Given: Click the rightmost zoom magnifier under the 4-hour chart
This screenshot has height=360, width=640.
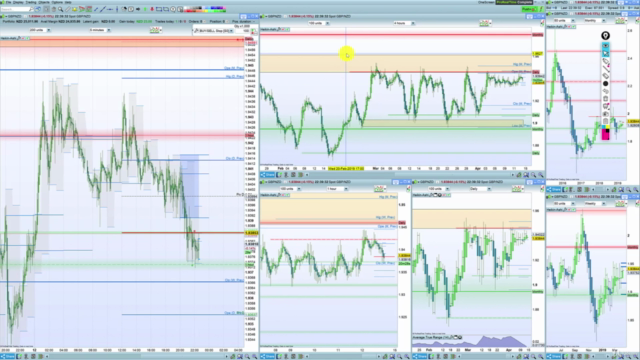Looking at the screenshot, I should [540, 175].
